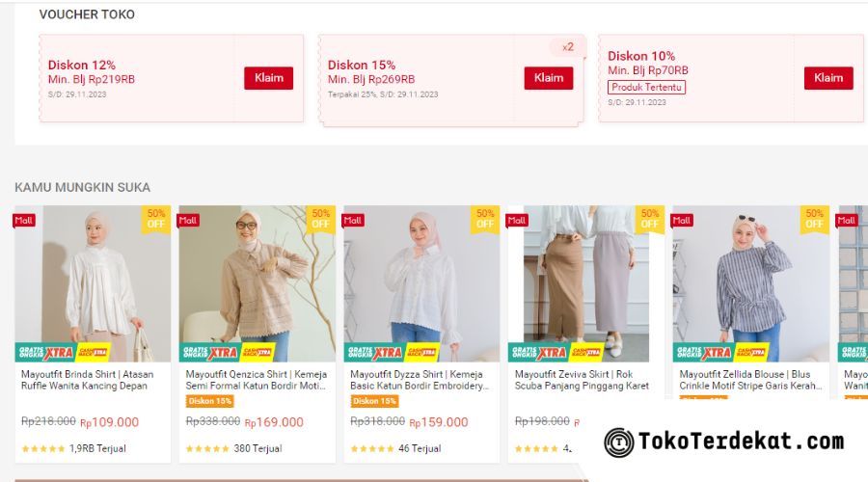Click Mall badge on Dyzza Shirt card
Image resolution: width=868 pixels, height=482 pixels.
(353, 220)
